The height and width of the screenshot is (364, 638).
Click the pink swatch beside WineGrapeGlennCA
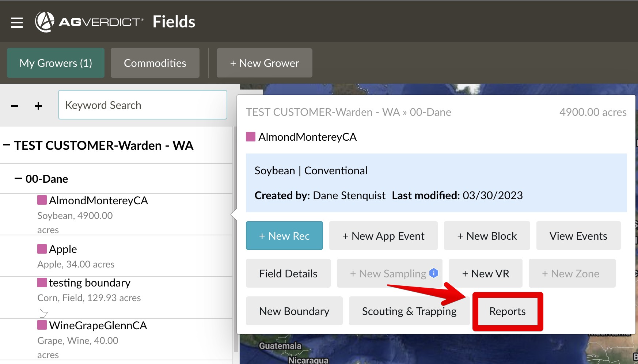(x=42, y=325)
